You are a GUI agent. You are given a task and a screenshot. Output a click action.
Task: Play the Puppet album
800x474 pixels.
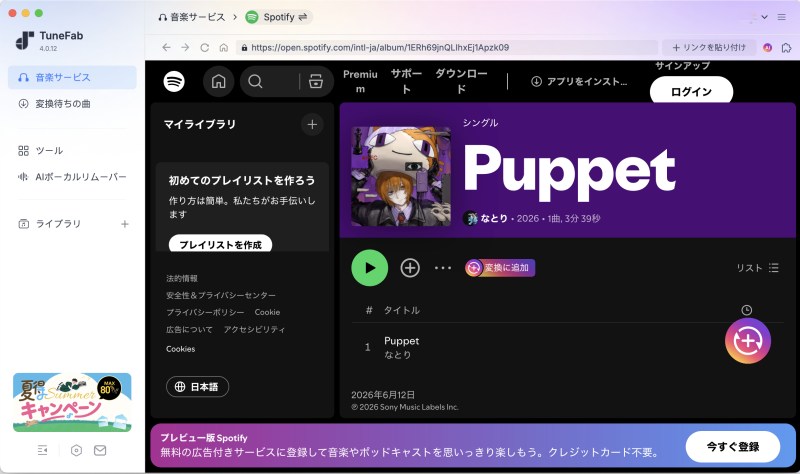click(369, 268)
